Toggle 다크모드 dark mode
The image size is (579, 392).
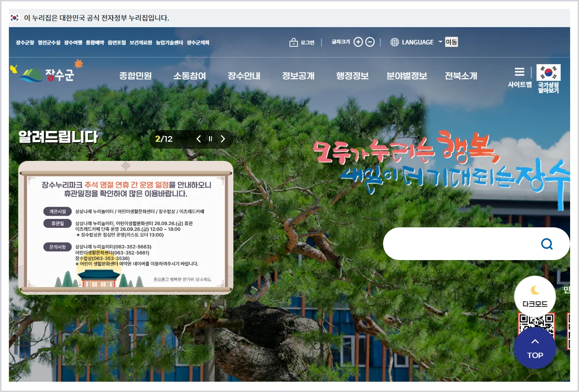(x=535, y=297)
